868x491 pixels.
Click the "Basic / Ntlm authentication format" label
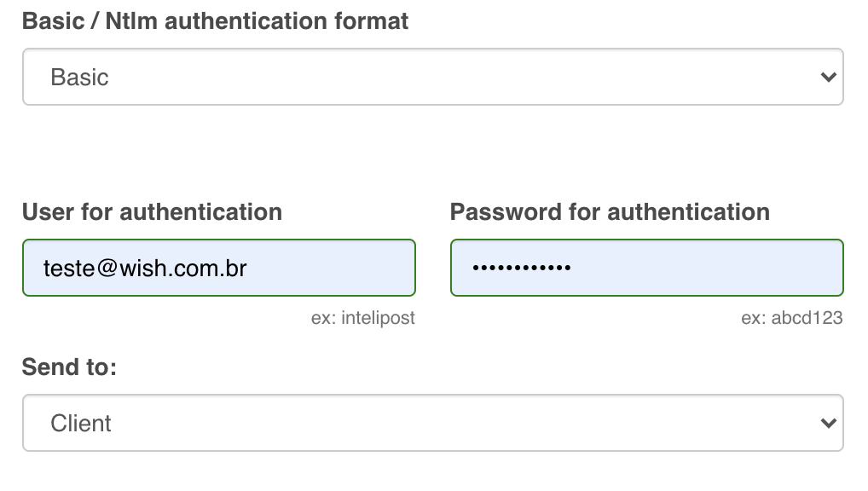pos(215,21)
